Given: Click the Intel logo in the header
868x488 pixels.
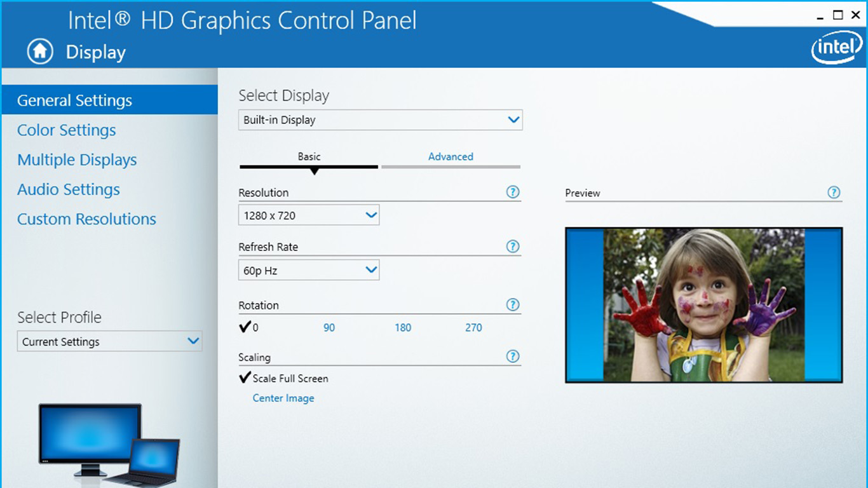Looking at the screenshot, I should pos(837,47).
